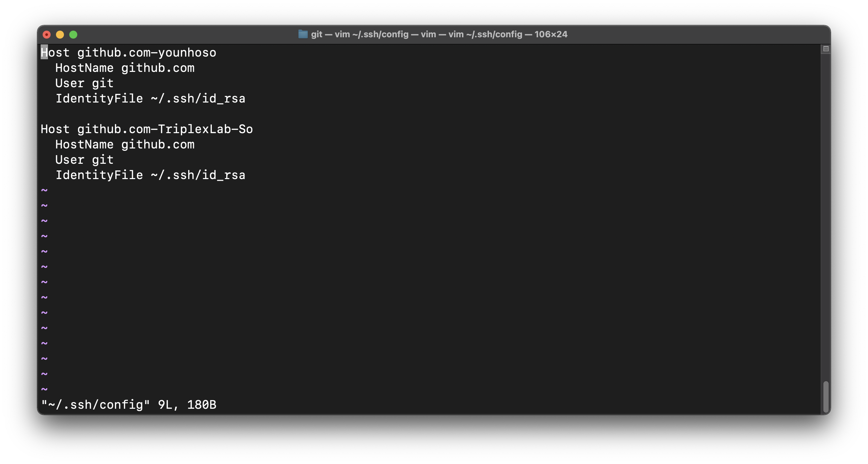
Task: Close the terminal window with red button
Action: [x=47, y=35]
